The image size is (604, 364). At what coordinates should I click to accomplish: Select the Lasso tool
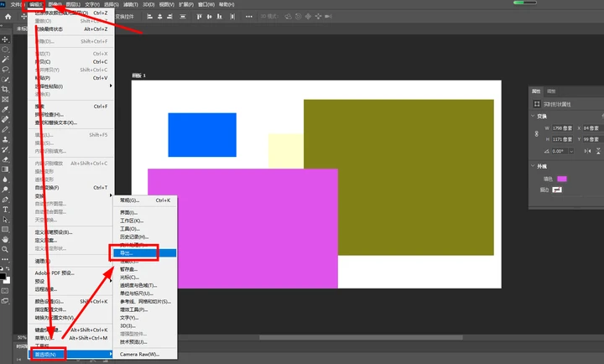[5, 70]
